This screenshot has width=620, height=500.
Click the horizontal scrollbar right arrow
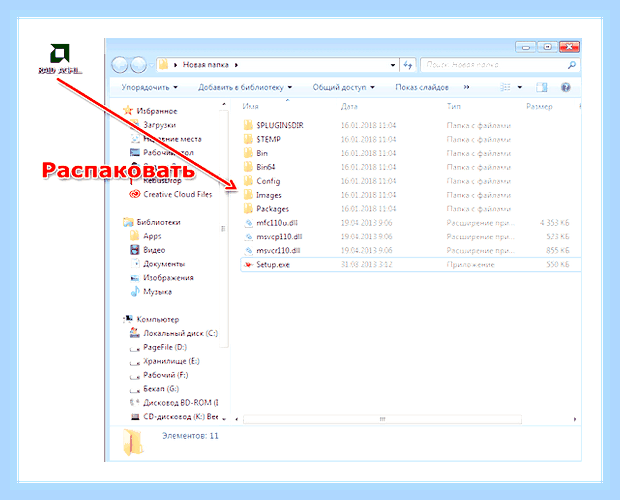575,419
